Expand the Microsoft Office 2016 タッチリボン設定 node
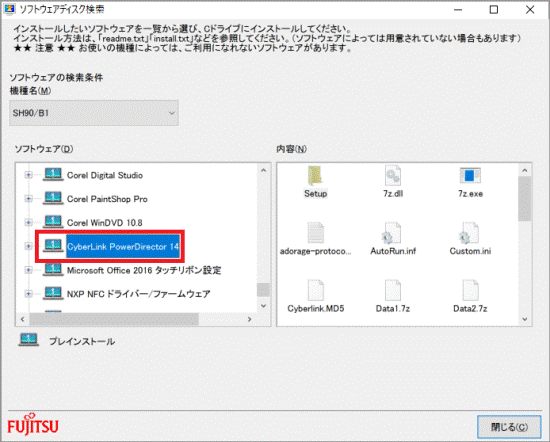 tap(28, 270)
